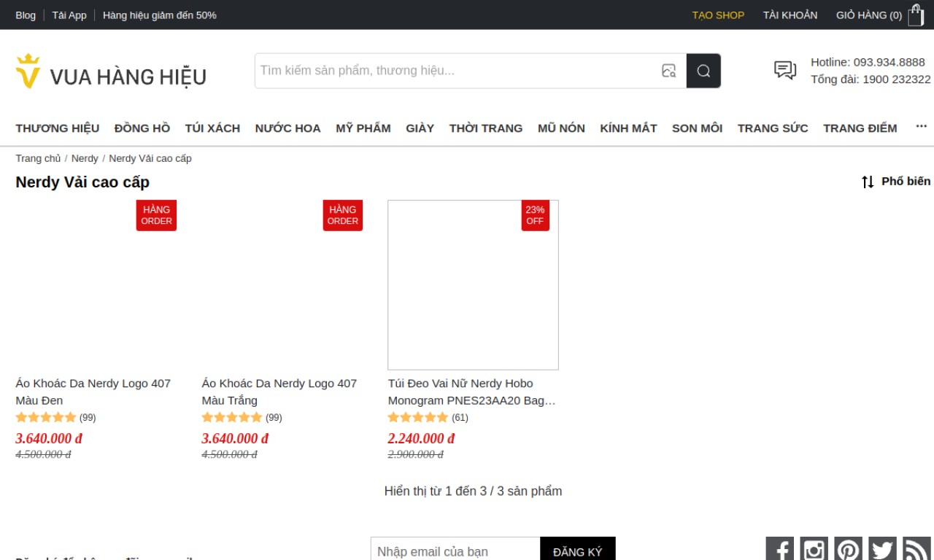
Task: Go to the Blog link
Action: click(26, 15)
